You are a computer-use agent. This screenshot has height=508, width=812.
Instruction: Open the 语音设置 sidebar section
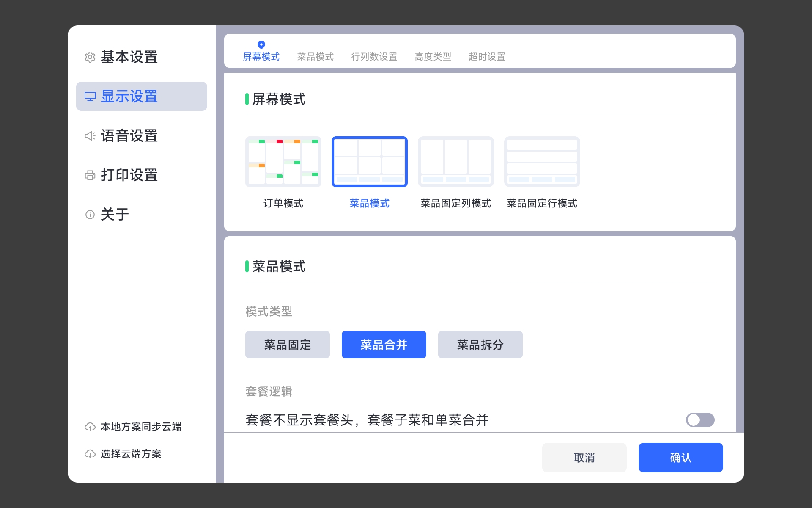[129, 136]
